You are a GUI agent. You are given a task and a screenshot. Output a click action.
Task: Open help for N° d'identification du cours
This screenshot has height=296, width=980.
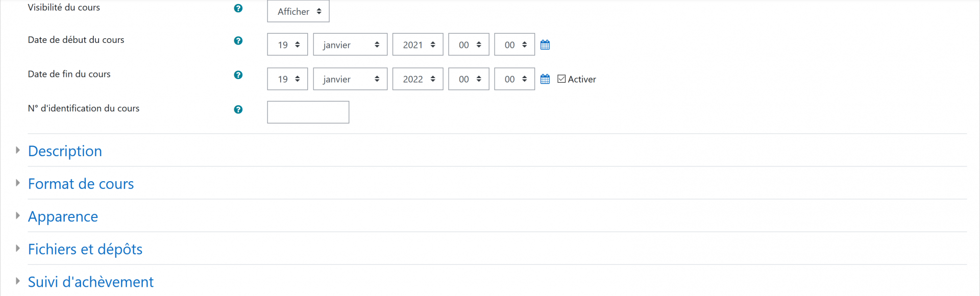click(x=238, y=110)
